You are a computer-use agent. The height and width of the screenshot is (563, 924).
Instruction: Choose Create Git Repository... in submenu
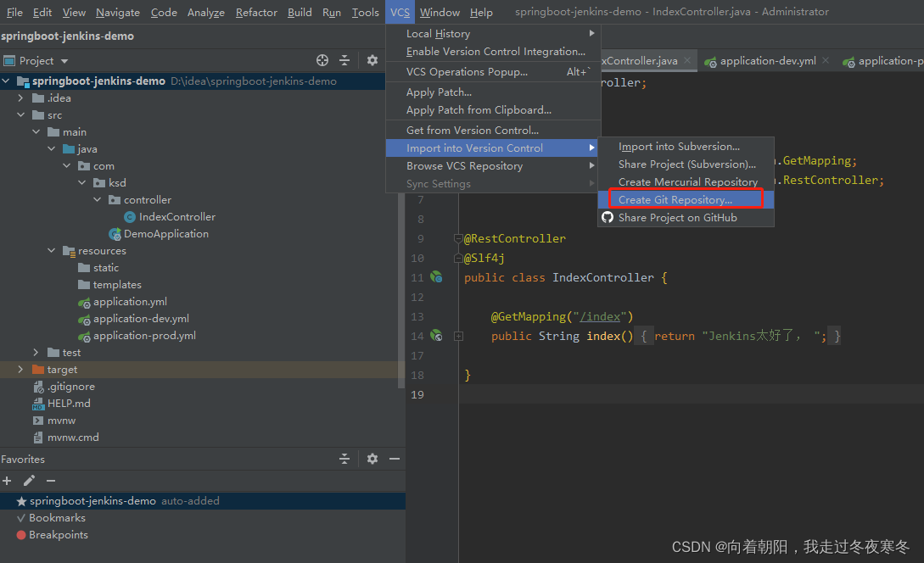point(686,199)
